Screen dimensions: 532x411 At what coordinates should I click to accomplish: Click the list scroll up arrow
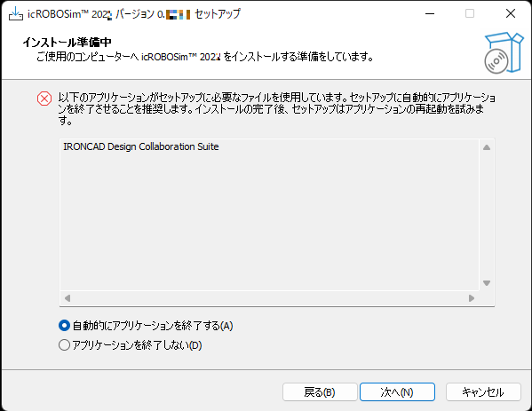click(487, 147)
